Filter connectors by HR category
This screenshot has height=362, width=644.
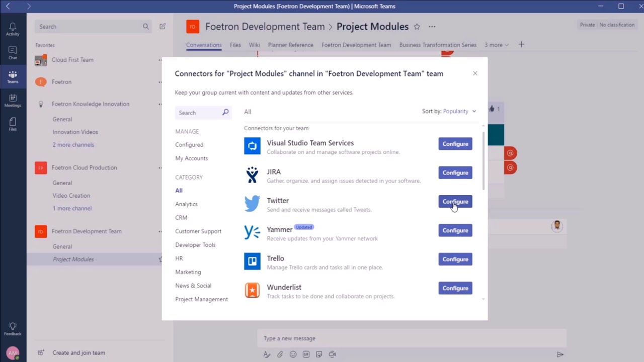coord(179,258)
